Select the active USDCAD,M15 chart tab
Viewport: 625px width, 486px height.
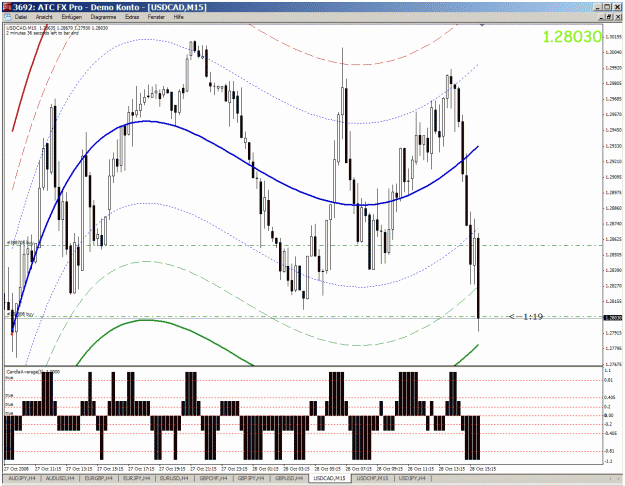point(329,478)
